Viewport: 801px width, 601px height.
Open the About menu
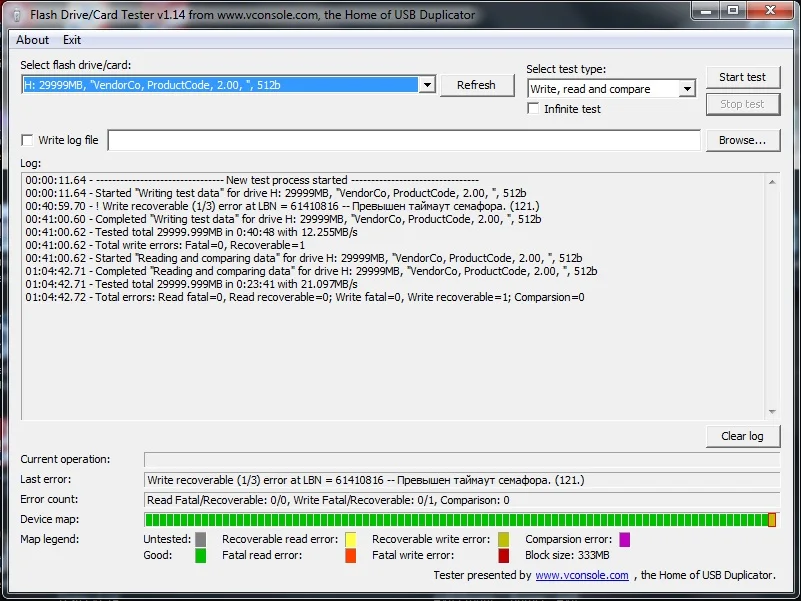tap(32, 40)
